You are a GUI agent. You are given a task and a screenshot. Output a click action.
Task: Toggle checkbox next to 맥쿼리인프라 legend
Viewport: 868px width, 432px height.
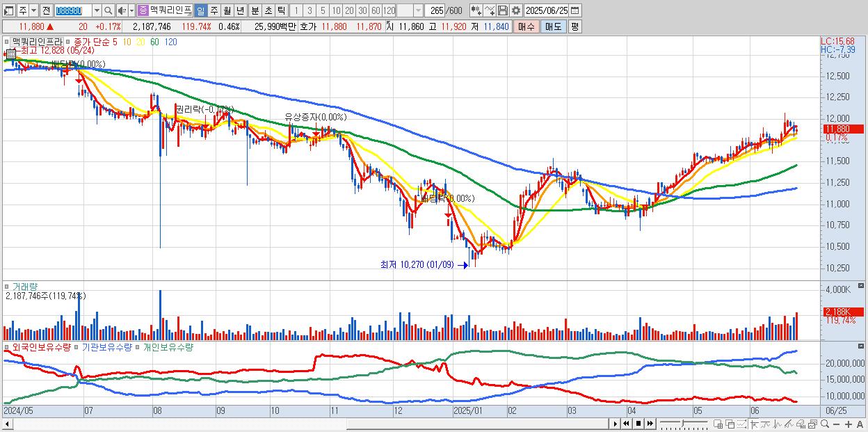point(6,42)
